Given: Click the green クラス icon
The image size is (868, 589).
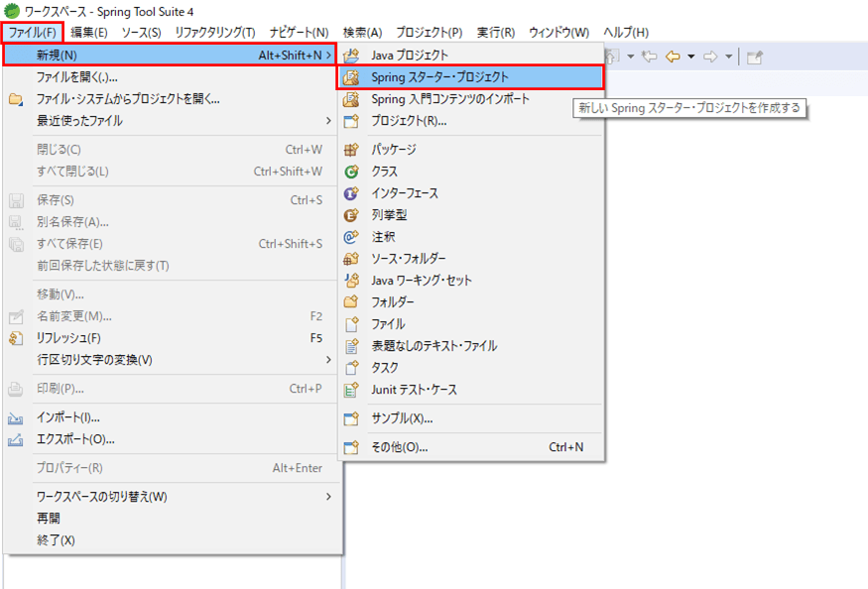Looking at the screenshot, I should click(351, 172).
